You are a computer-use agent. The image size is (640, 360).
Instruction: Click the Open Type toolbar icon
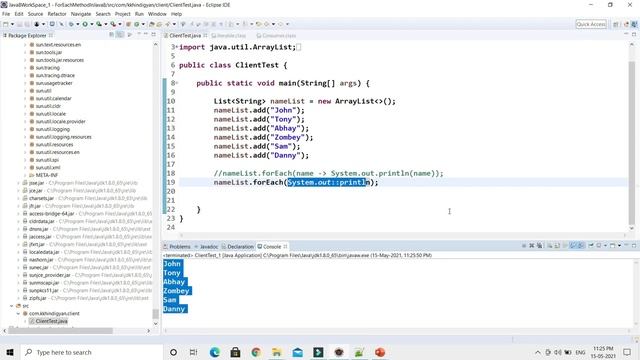click(151, 24)
